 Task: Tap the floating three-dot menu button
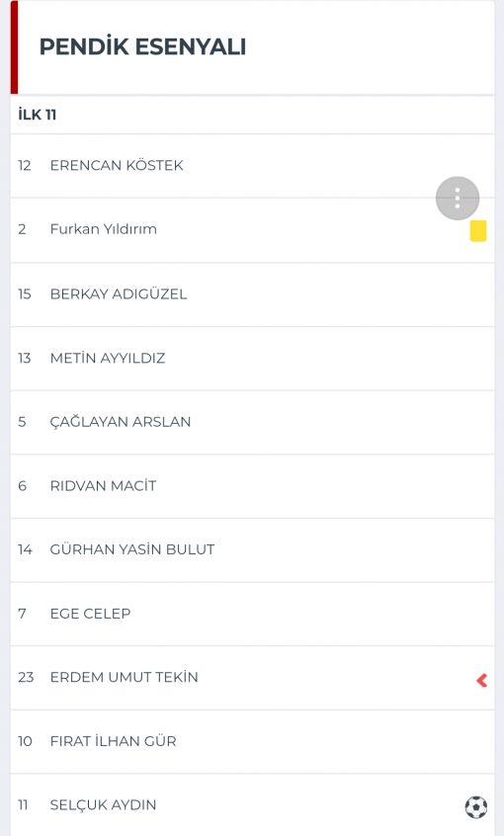click(458, 199)
